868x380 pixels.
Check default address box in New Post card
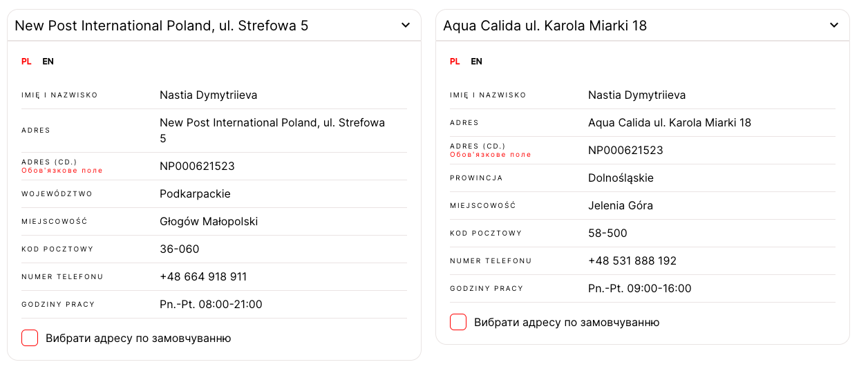point(30,338)
